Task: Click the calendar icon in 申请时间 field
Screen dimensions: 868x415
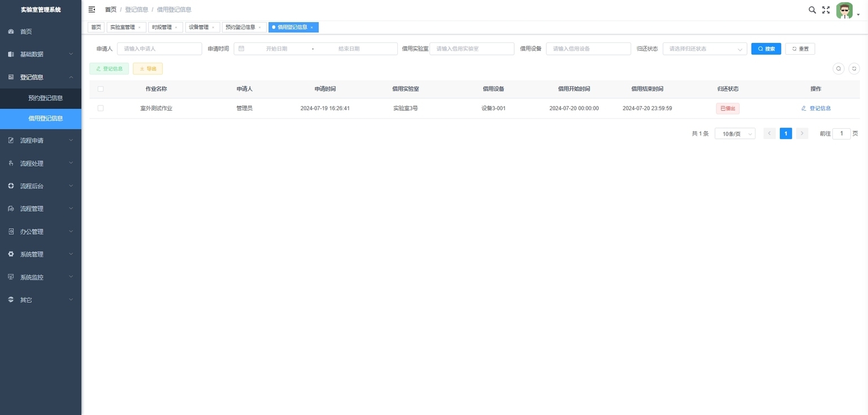Action: (x=241, y=49)
